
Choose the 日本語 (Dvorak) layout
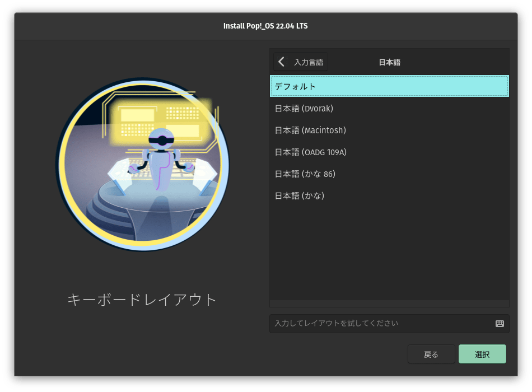(389, 108)
